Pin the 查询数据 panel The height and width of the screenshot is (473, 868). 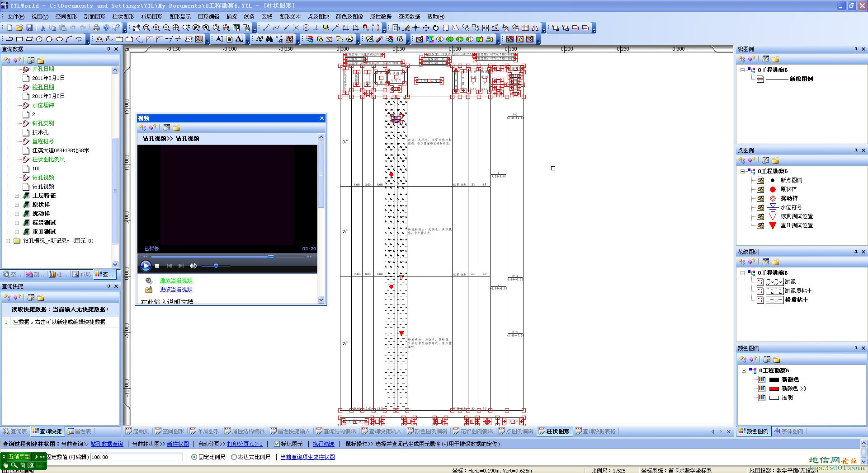[x=108, y=49]
